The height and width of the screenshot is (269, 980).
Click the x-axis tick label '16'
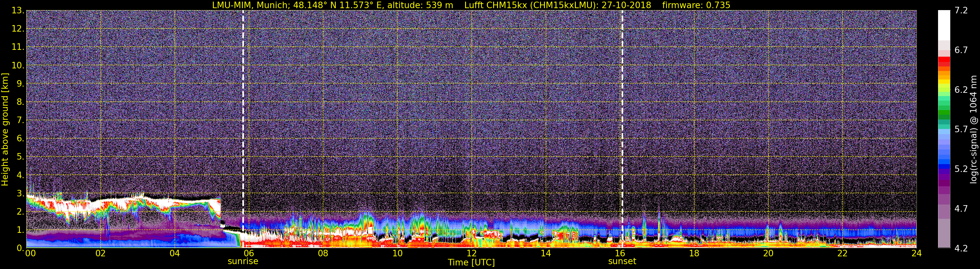620,253
